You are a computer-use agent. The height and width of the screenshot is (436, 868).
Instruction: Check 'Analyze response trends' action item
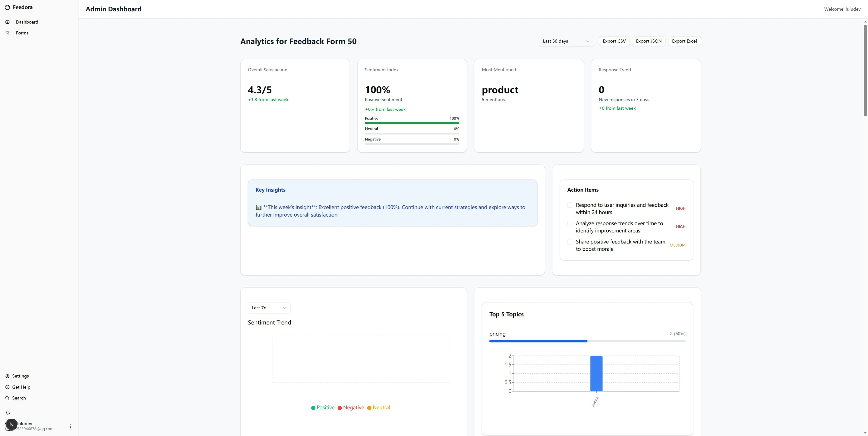click(x=570, y=223)
